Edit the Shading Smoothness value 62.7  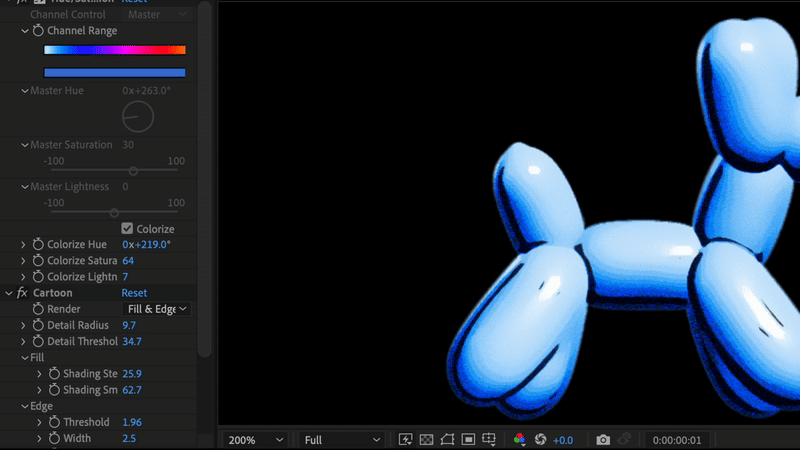(132, 390)
